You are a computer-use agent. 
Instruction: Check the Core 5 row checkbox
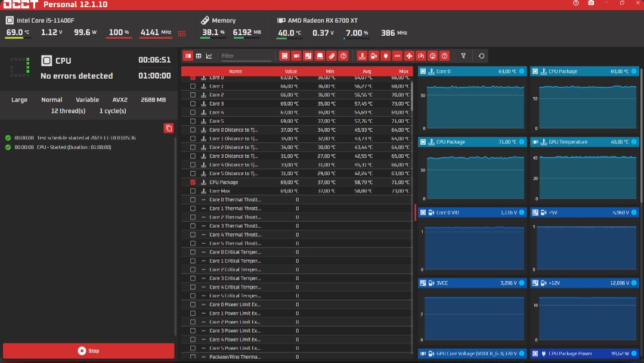click(x=193, y=121)
